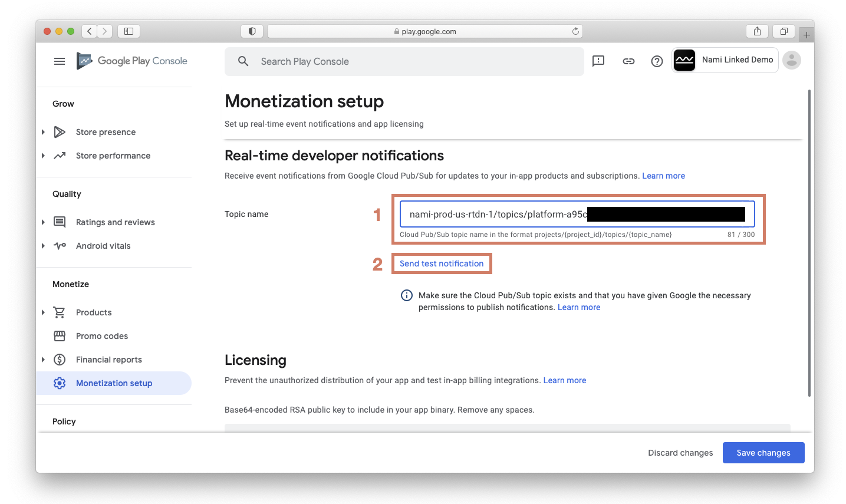Focus the Search Play Console field
This screenshot has height=504, width=846.
[404, 61]
